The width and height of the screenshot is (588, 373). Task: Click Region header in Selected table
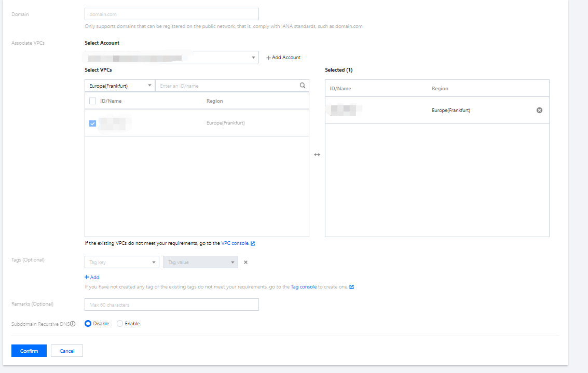440,89
